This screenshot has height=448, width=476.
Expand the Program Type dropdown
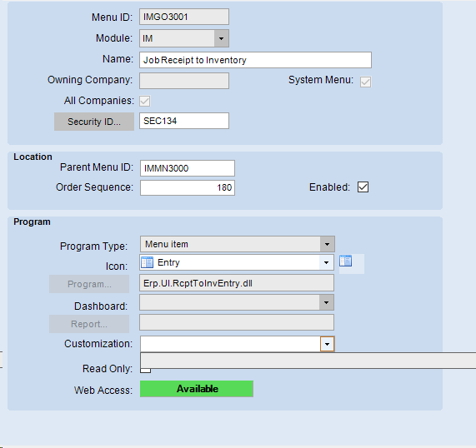tap(327, 244)
